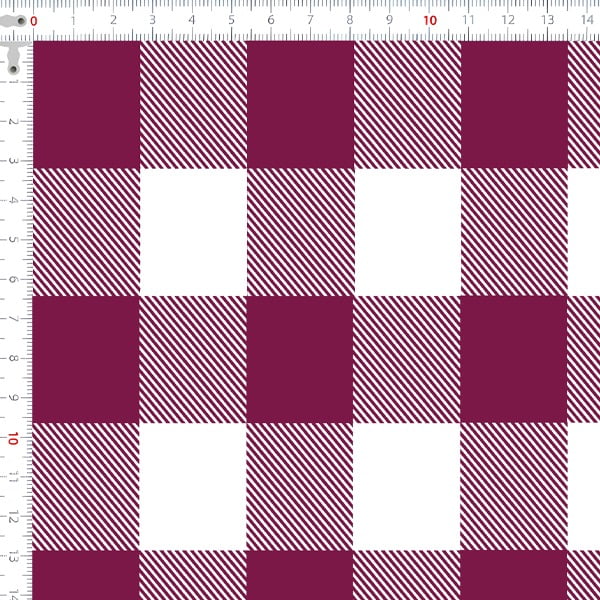Click the number 13 on the top ruler

(548, 20)
